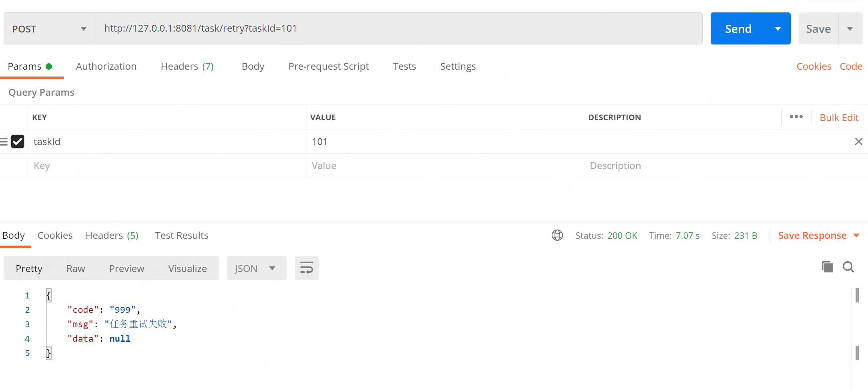The height and width of the screenshot is (391, 868).
Task: Click the "msg" line in the response
Action: pos(122,324)
